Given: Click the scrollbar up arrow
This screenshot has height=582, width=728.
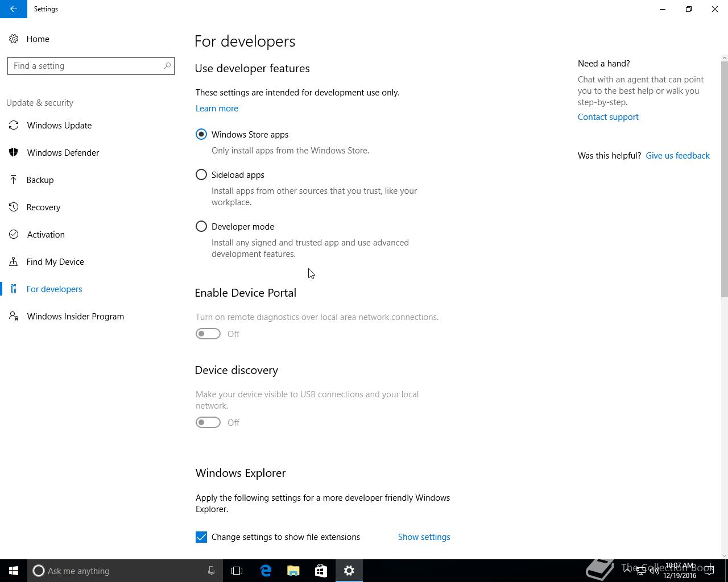Looking at the screenshot, I should (x=725, y=58).
